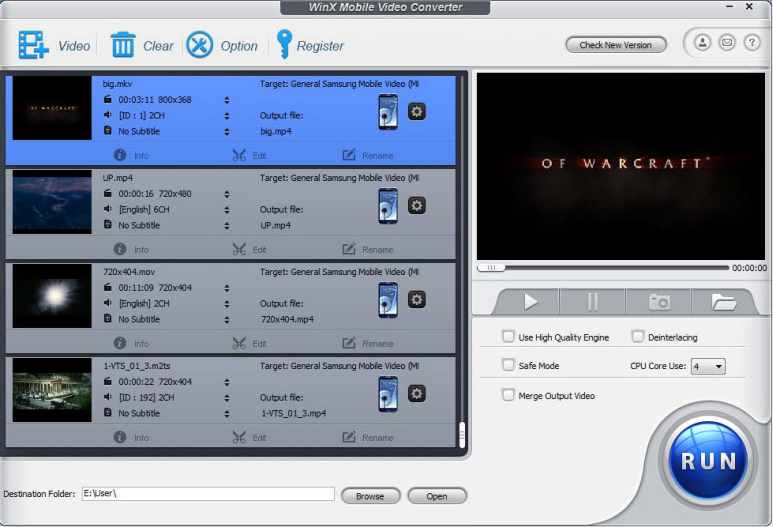Viewport: 773px width, 527px height.
Task: Rename the big.mkv output file
Action: point(368,155)
